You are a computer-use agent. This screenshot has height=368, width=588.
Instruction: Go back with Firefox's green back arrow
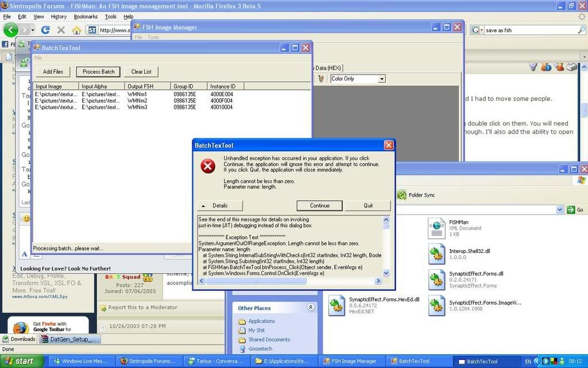click(x=10, y=30)
